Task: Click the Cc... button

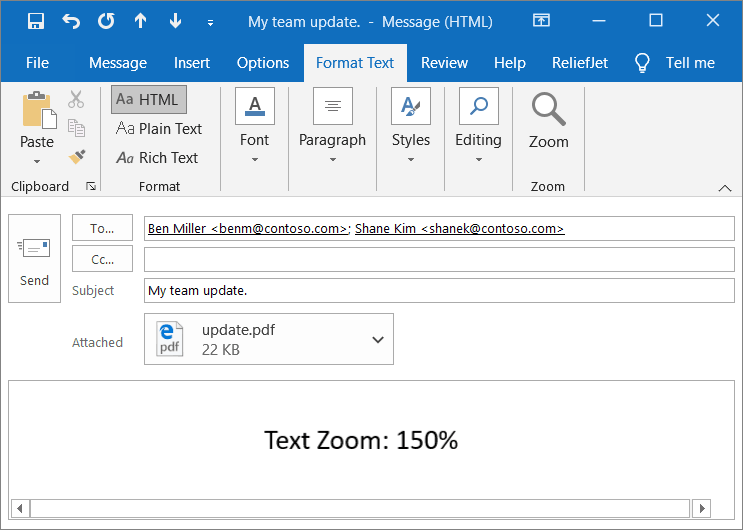Action: [102, 259]
